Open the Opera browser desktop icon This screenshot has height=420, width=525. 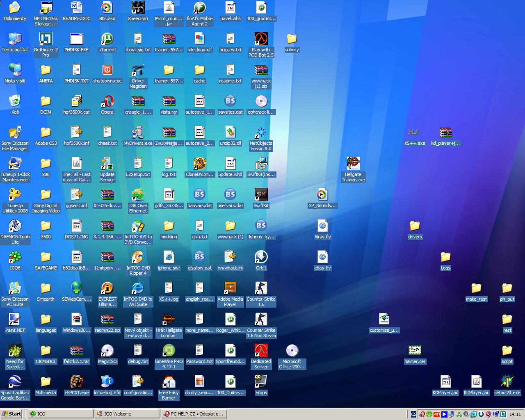tap(107, 101)
